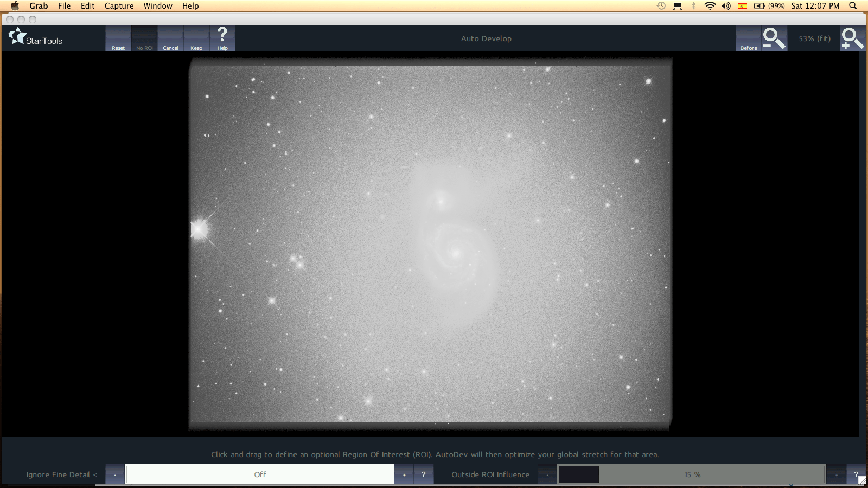Image resolution: width=868 pixels, height=488 pixels.
Task: Open the volume control in menu bar
Action: point(726,6)
